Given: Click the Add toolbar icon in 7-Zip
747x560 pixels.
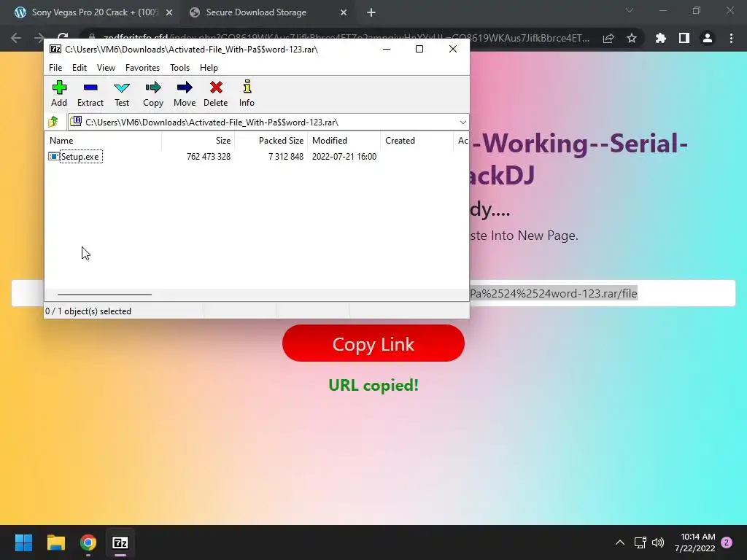Looking at the screenshot, I should (59, 93).
